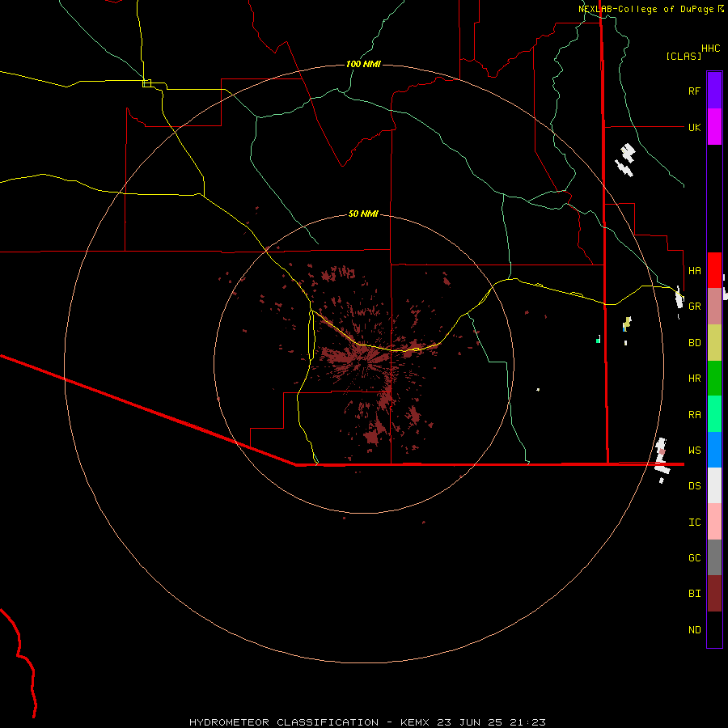Click the red HA legend color swatch
Image resolution: width=728 pixels, height=728 pixels.
click(x=714, y=270)
